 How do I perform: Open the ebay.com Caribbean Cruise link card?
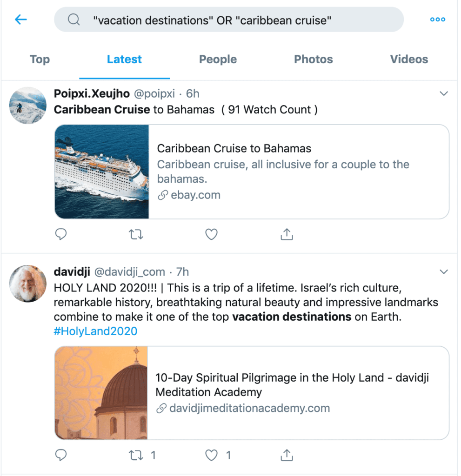click(252, 172)
